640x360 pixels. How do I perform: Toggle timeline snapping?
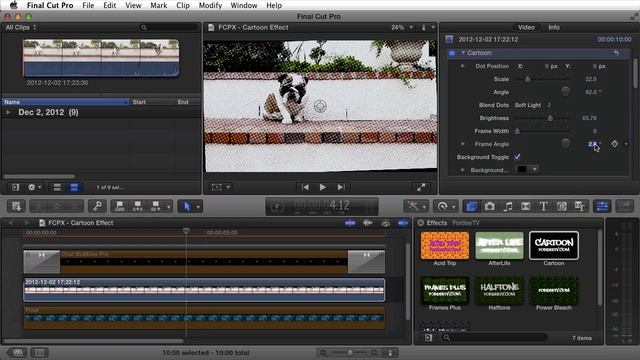pyautogui.click(x=403, y=223)
